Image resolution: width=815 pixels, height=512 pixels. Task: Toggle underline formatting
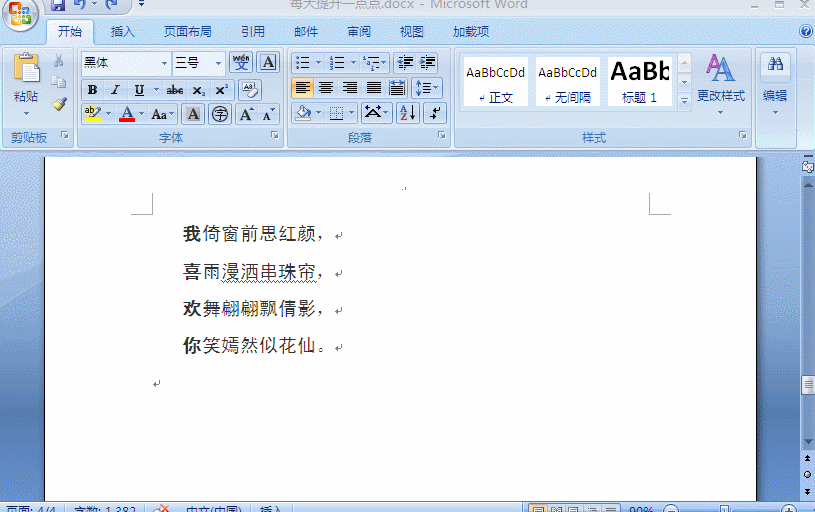(139, 90)
